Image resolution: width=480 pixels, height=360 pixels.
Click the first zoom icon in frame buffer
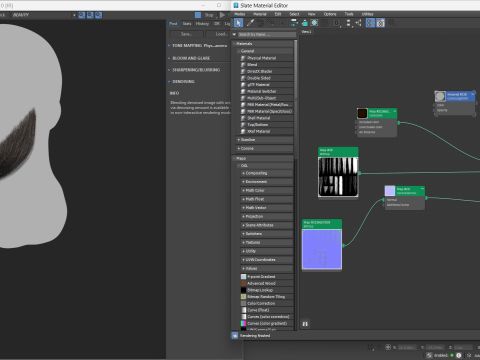click(82, 15)
